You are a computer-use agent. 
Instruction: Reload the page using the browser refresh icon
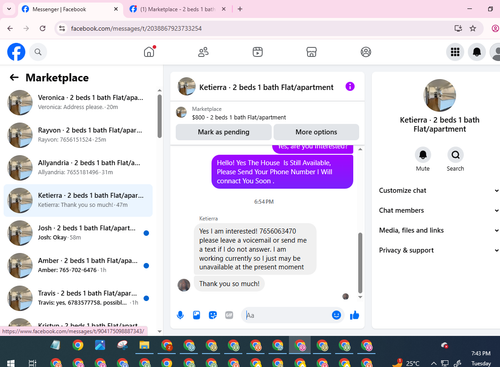tap(42, 29)
